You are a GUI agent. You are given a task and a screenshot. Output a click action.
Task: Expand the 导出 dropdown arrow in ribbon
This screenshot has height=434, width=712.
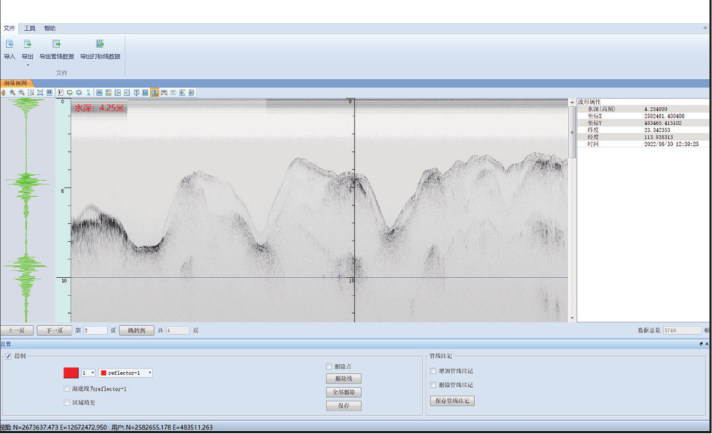pyautogui.click(x=27, y=65)
